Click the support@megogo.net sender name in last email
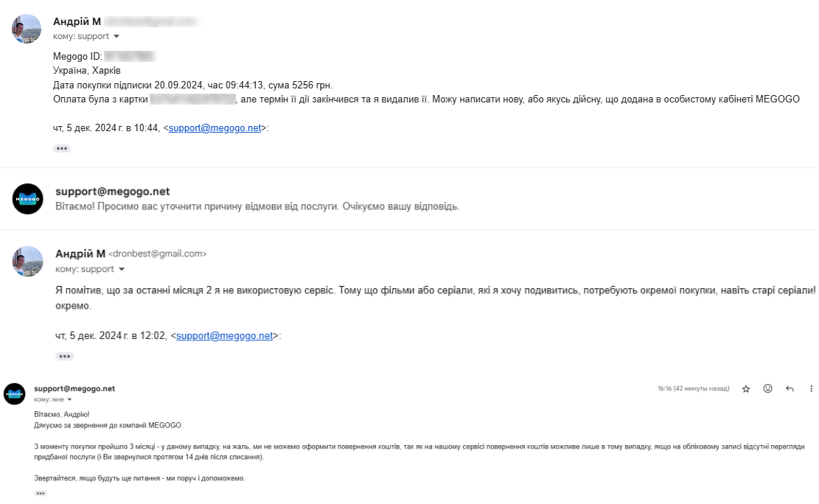Screen dimensions: 819x504 click(74, 388)
